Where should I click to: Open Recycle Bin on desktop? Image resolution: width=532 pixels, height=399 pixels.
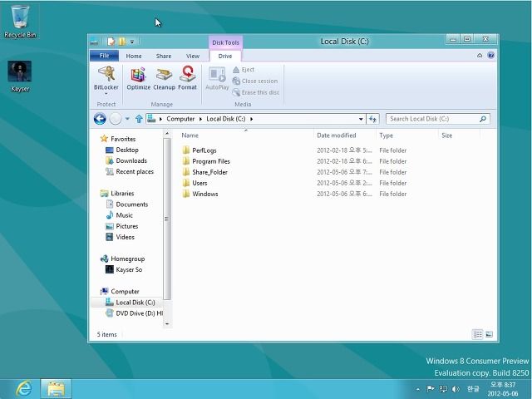click(20, 22)
